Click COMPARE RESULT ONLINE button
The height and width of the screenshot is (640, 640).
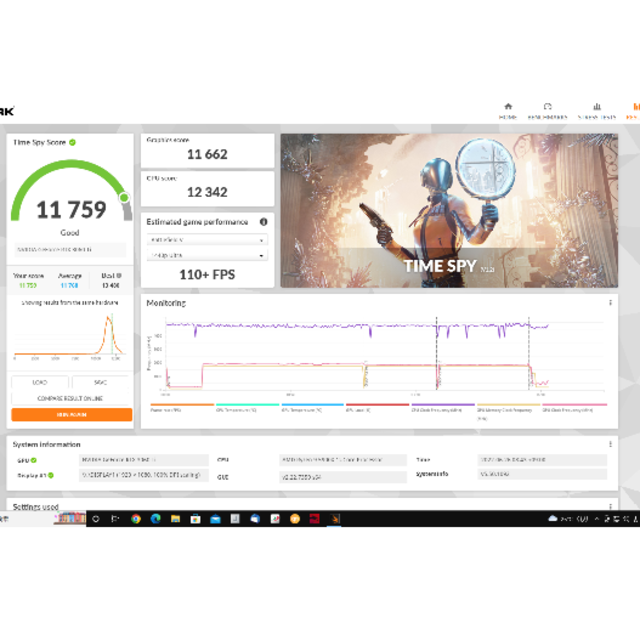click(x=70, y=398)
